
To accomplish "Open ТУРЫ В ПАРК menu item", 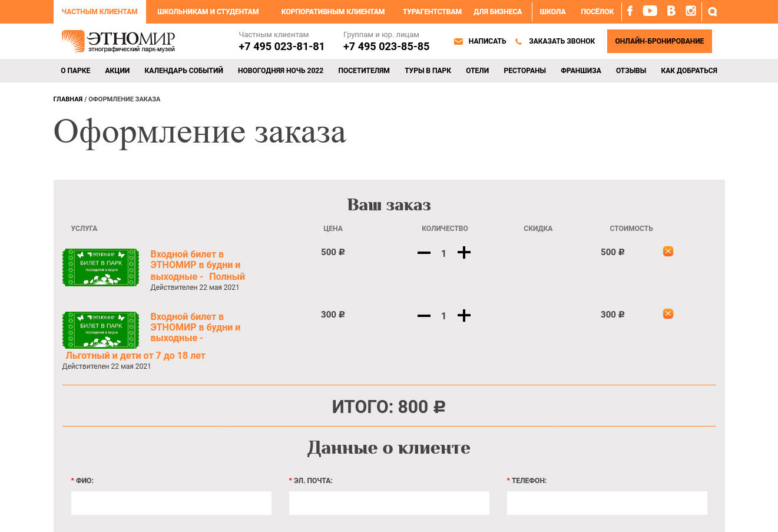I will [x=428, y=71].
